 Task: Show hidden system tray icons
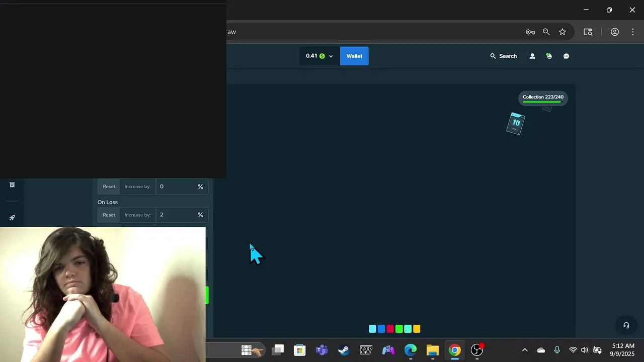coord(525,350)
